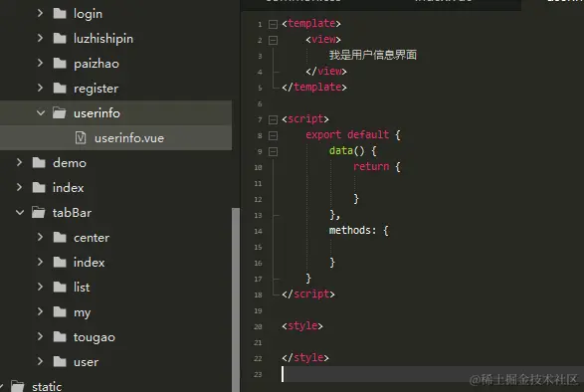The width and height of the screenshot is (584, 392).
Task: Click the static folder icon
Action: tap(18, 386)
